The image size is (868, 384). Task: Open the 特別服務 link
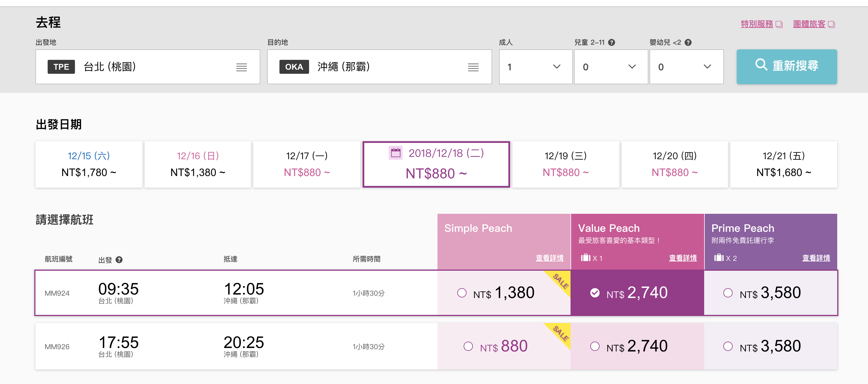pyautogui.click(x=757, y=24)
